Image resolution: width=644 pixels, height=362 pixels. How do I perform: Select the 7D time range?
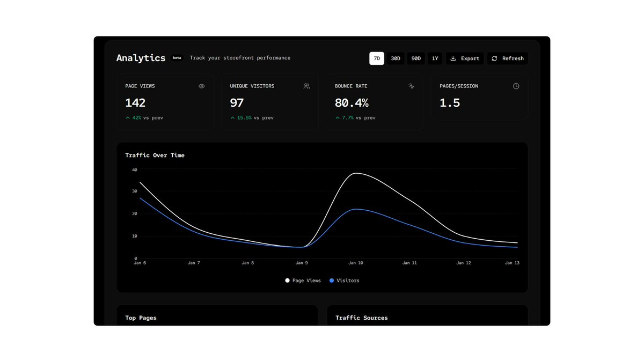click(x=377, y=58)
